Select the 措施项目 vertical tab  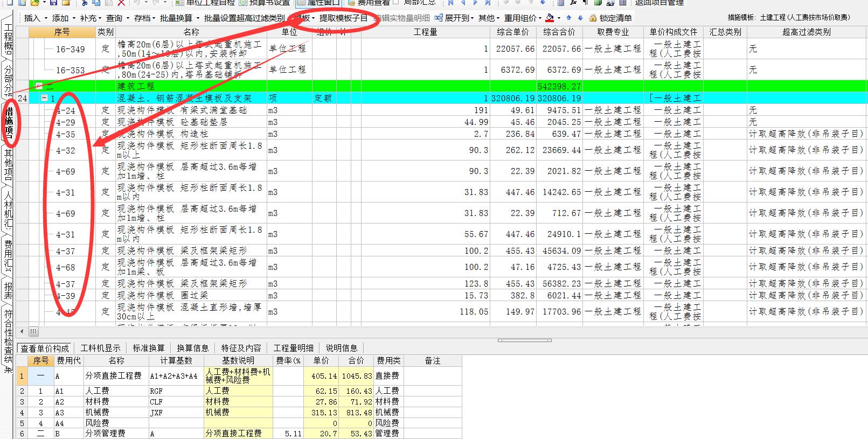[9, 122]
